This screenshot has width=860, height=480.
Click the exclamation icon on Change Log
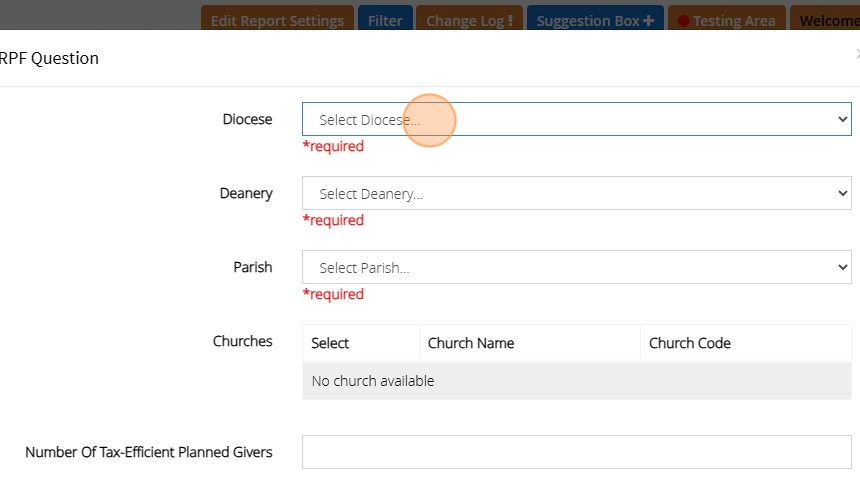tap(510, 20)
